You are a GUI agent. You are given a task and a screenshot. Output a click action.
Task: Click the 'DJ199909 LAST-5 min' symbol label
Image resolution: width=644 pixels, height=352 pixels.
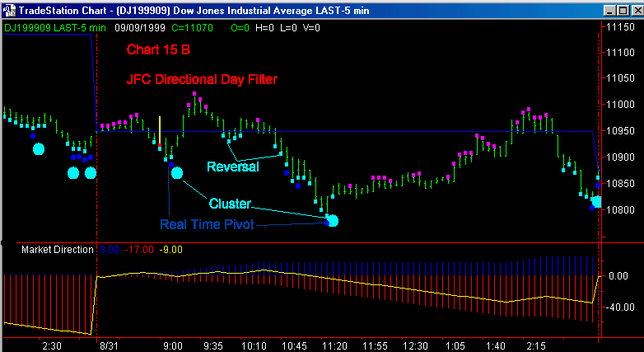pyautogui.click(x=55, y=28)
